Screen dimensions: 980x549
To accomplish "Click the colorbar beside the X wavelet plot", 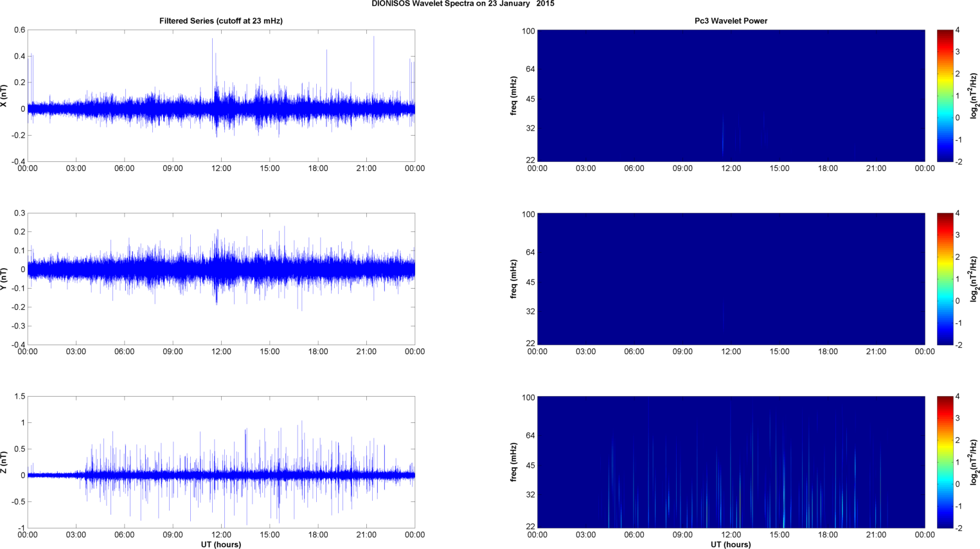I will coord(945,96).
